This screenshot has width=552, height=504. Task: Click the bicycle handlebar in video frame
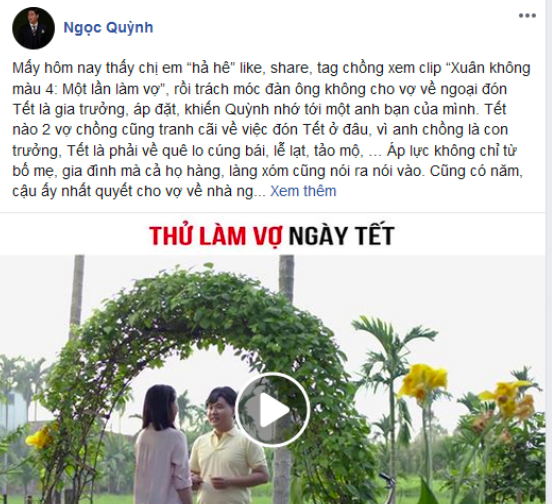click(x=386, y=479)
